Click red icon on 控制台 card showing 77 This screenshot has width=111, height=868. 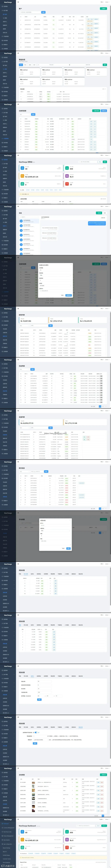click(x=67, y=184)
